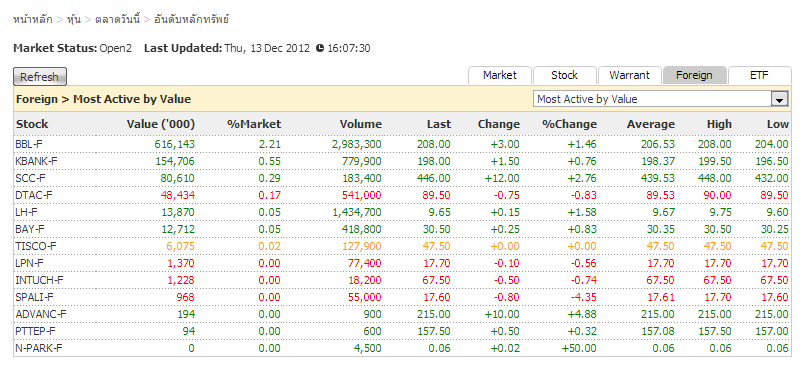Screen dimensions: 809x372
Task: Click the Value ('000) column header
Action: coord(161,124)
